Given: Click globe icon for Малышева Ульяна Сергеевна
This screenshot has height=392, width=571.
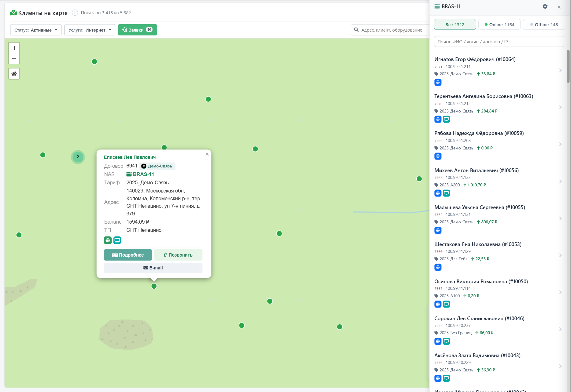Looking at the screenshot, I should [438, 230].
